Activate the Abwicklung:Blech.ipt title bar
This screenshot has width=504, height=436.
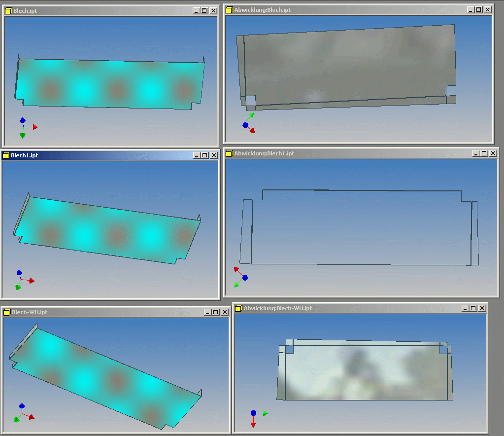pos(358,10)
